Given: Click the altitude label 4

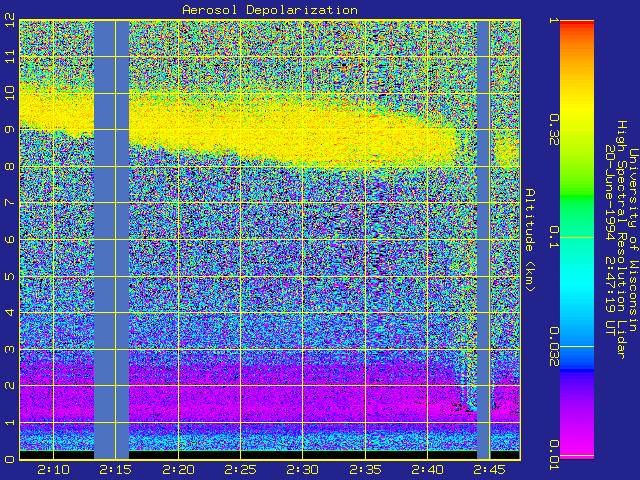Looking at the screenshot, I should pos(9,312).
